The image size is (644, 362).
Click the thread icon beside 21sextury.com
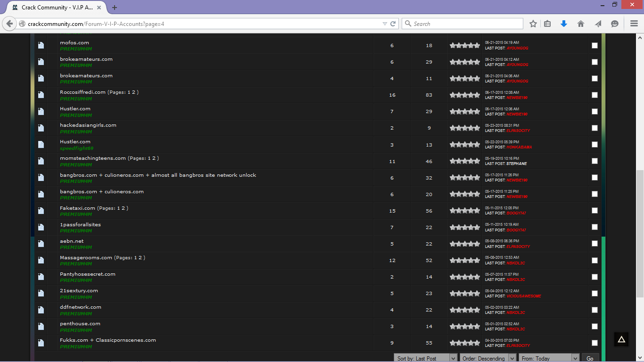[41, 293]
